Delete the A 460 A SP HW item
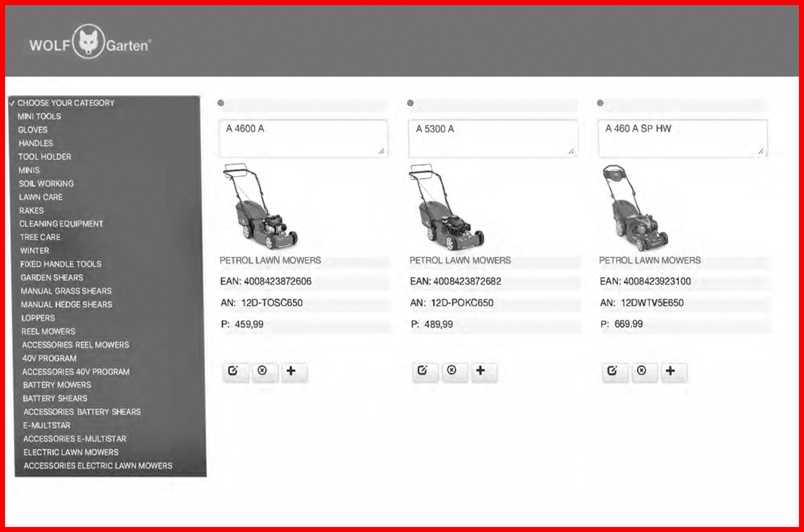 coord(641,371)
